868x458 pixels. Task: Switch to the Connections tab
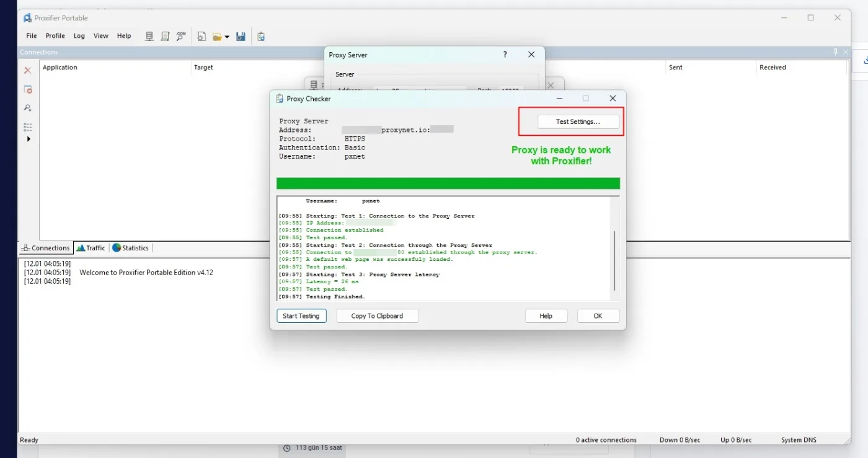(x=46, y=248)
